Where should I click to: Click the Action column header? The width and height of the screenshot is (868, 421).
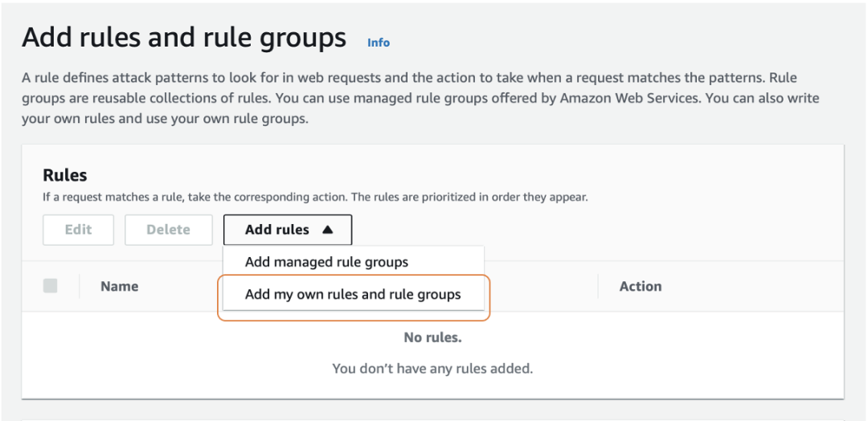coord(641,286)
